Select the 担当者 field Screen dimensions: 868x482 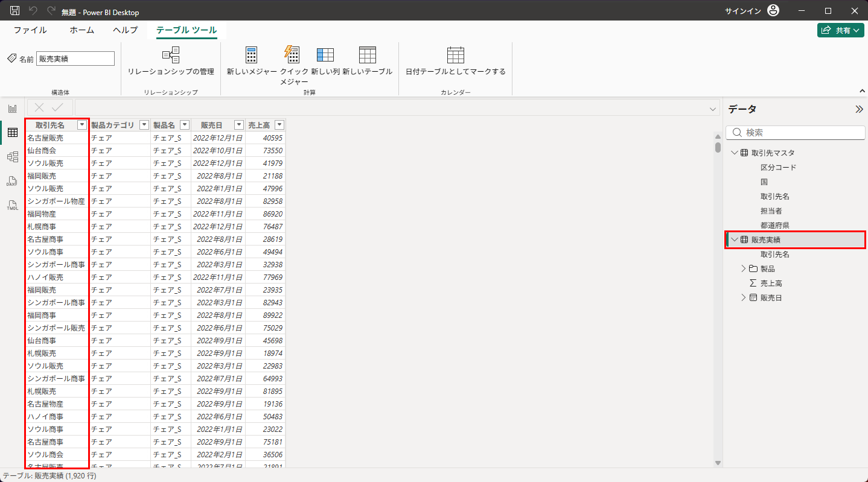(x=771, y=211)
